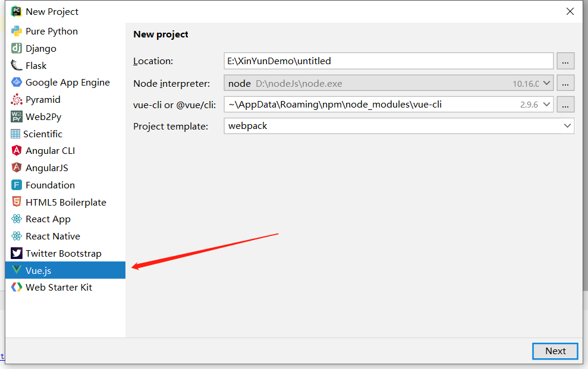Choose the Twitter Bootstrap icon
The height and width of the screenshot is (369, 588).
(17, 254)
